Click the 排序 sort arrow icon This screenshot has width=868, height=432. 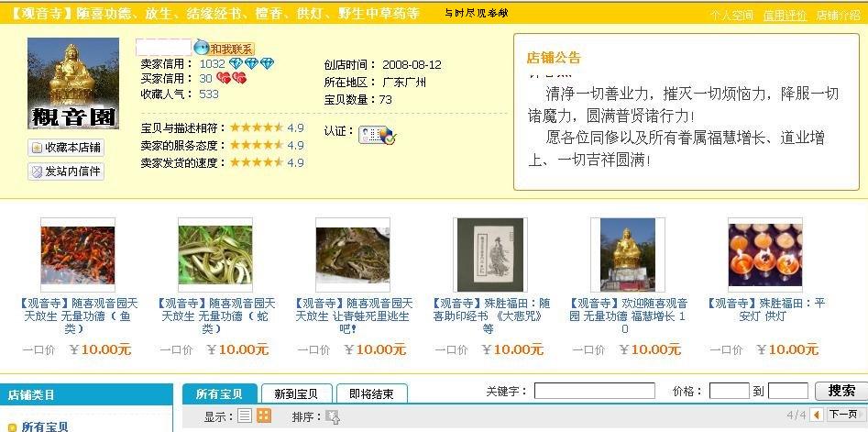coord(332,416)
